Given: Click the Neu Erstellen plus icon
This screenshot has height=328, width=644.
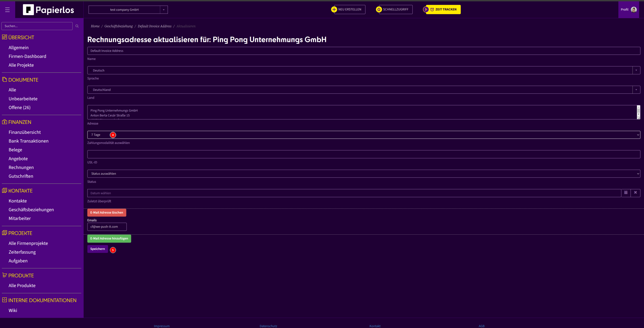Looking at the screenshot, I should tap(334, 10).
